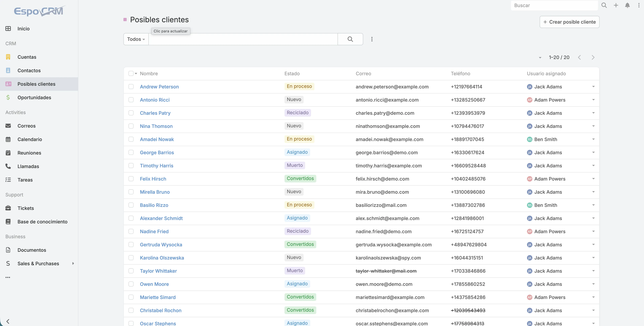The width and height of the screenshot is (644, 326).
Task: Select the checkbox next to Felix Hirsch
Action: point(131,179)
